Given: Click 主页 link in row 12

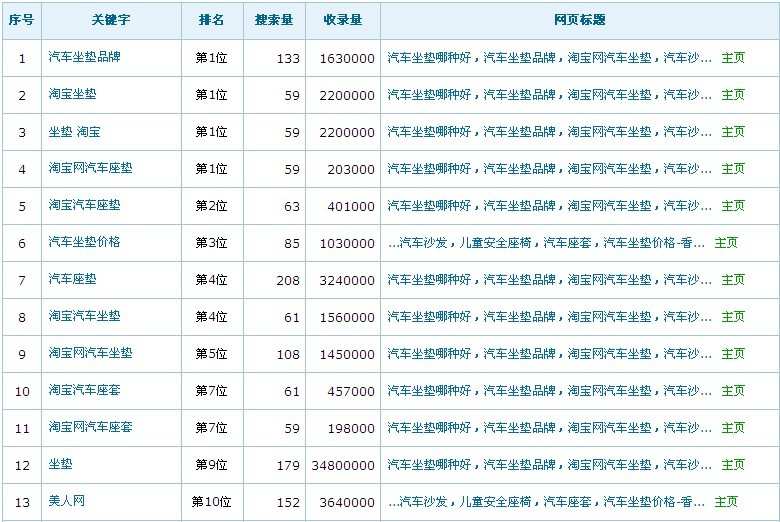Looking at the screenshot, I should [733, 465].
